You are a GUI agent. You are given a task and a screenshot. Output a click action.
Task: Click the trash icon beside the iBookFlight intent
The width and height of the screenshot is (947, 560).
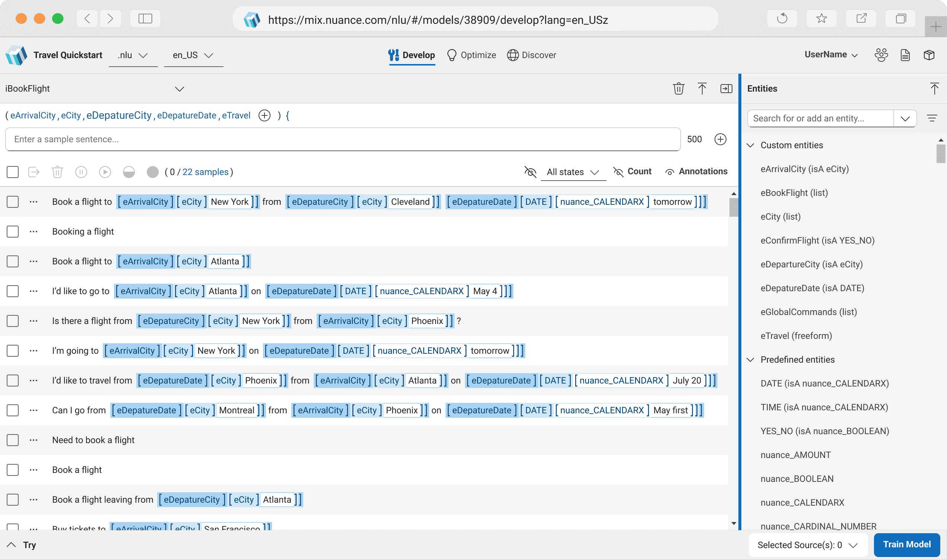point(678,89)
